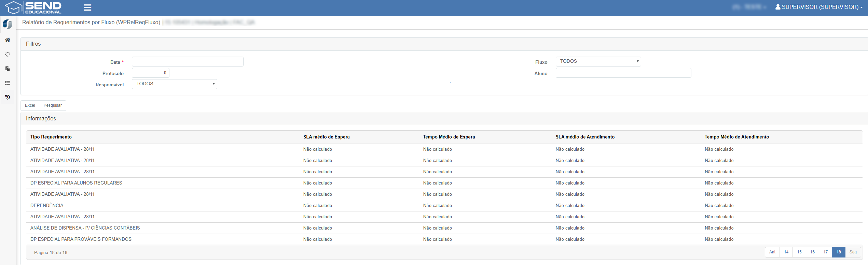
Task: Go to page 14
Action: coord(786,252)
